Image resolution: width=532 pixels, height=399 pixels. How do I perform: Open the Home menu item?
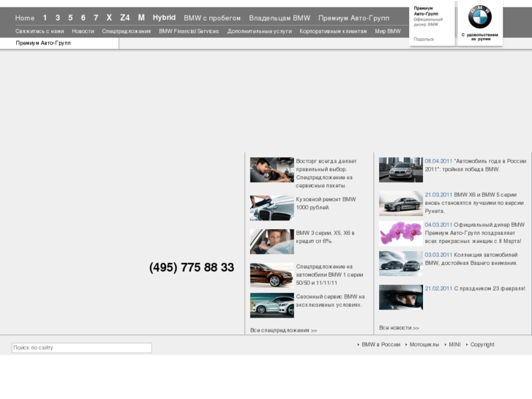point(25,18)
